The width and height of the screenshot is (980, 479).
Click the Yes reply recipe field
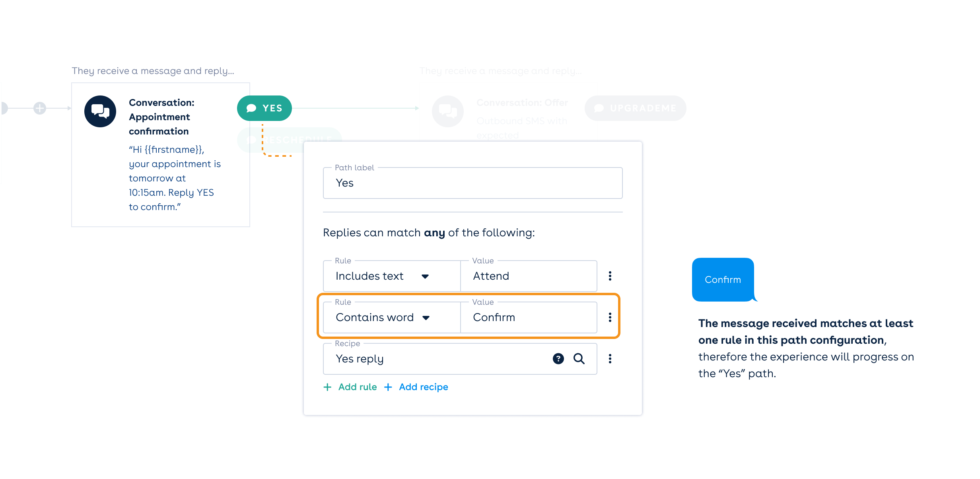(437, 359)
